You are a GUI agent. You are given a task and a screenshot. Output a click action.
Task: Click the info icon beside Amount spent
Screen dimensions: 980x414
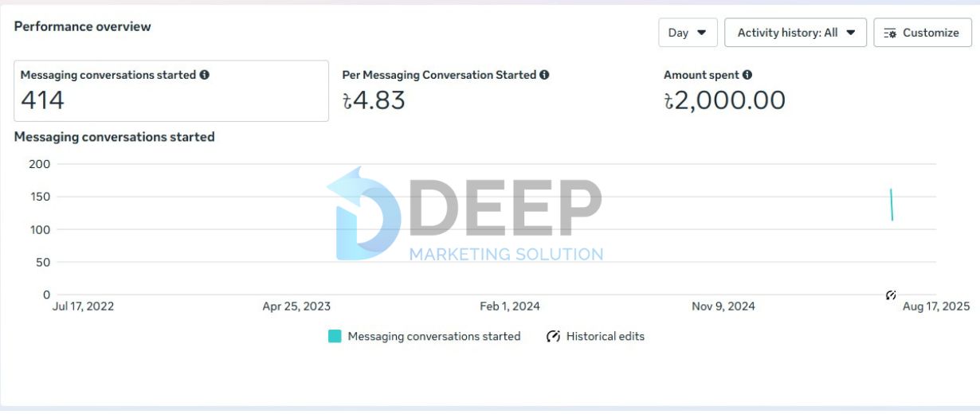tap(747, 75)
